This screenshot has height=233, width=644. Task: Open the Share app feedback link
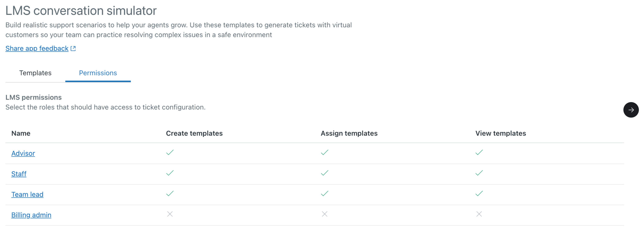pos(37,48)
